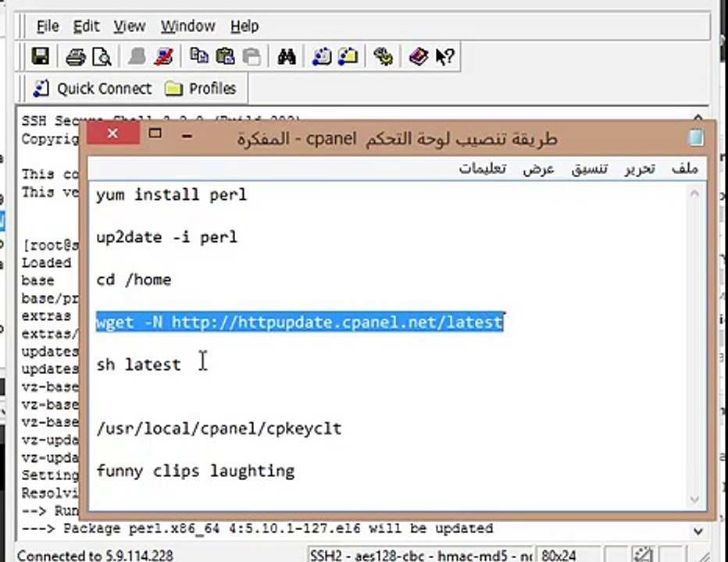The image size is (728, 562).
Task: Click the line 'yum install perl'
Action: (x=171, y=194)
